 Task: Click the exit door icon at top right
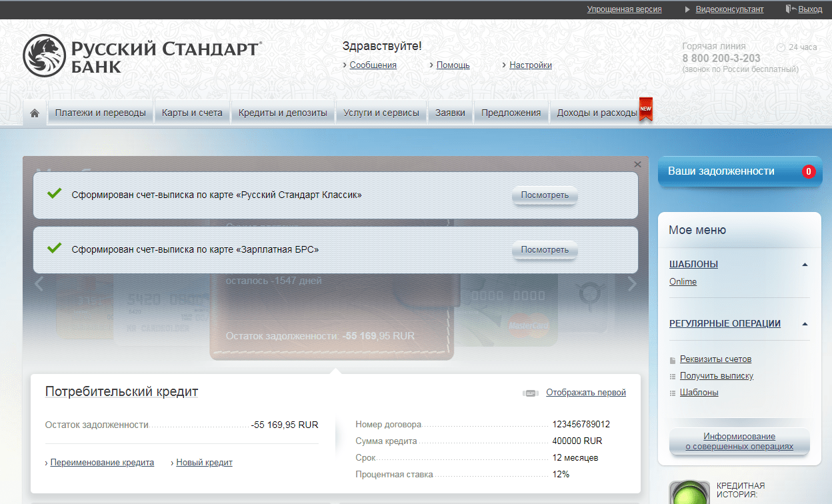791,9
